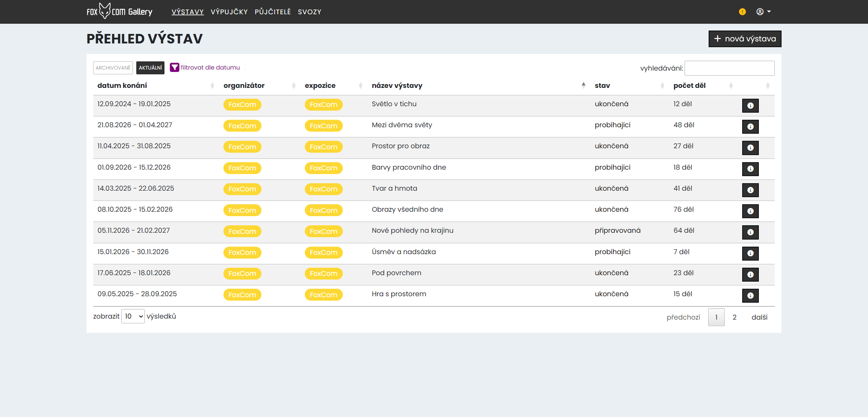Screen dimensions: 868x417
Task: Show archived exhibitions with ARCHIVOVANÉ
Action: tap(113, 68)
